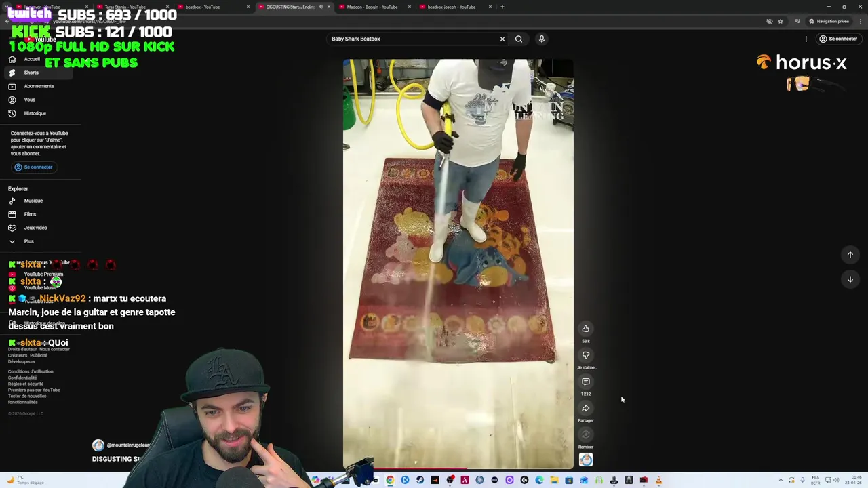
Task: Click the 'Confidentialité' footer link
Action: (23, 378)
